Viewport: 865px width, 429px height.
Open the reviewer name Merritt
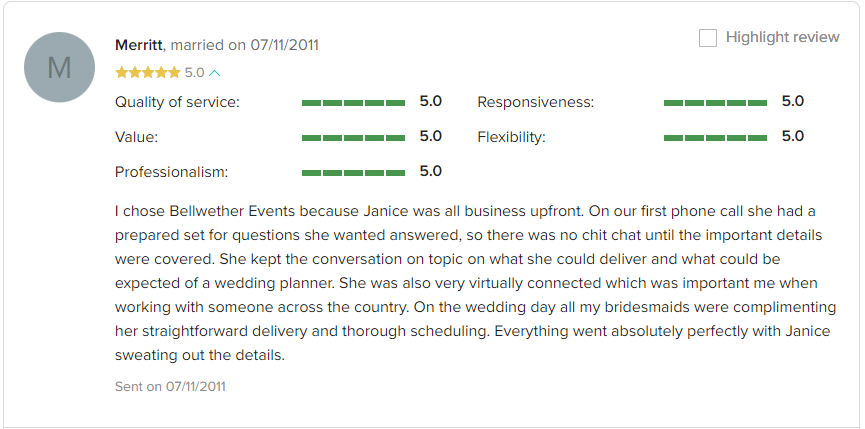[x=140, y=45]
